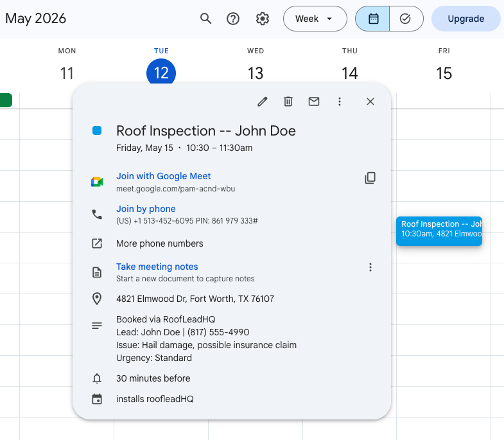The image size is (504, 440).
Task: Click the 'Roof Inspection -- John Doe' title
Action: (205, 131)
